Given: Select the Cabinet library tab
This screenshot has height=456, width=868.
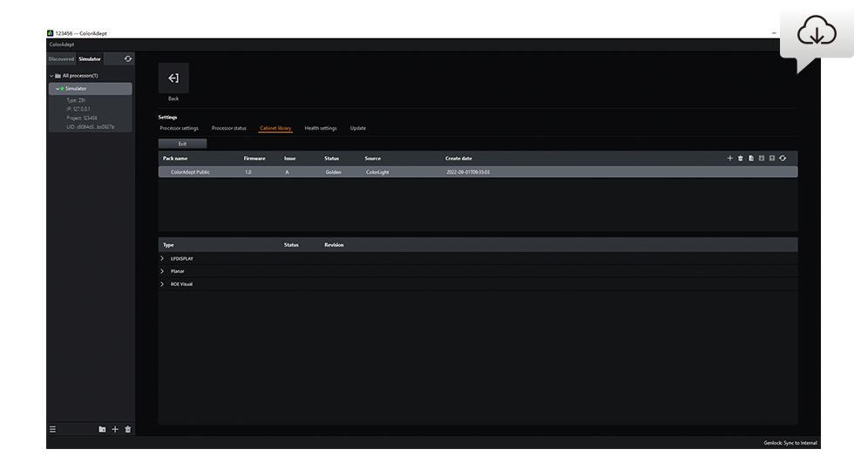Looking at the screenshot, I should coord(275,128).
